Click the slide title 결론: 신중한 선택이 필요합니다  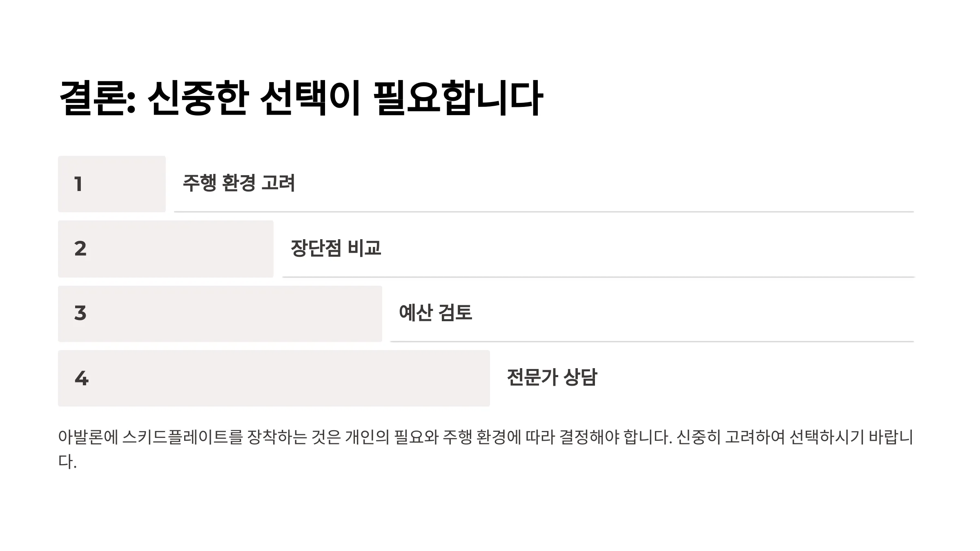point(301,98)
